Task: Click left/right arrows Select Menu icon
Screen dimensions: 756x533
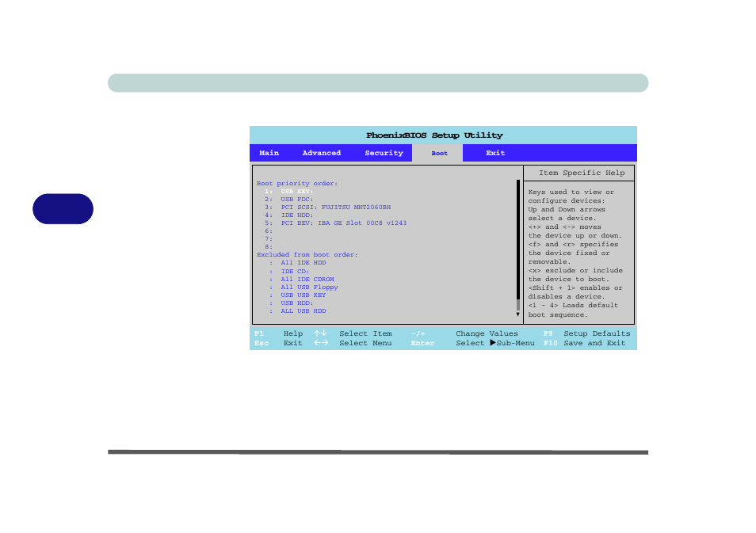Action: [321, 343]
